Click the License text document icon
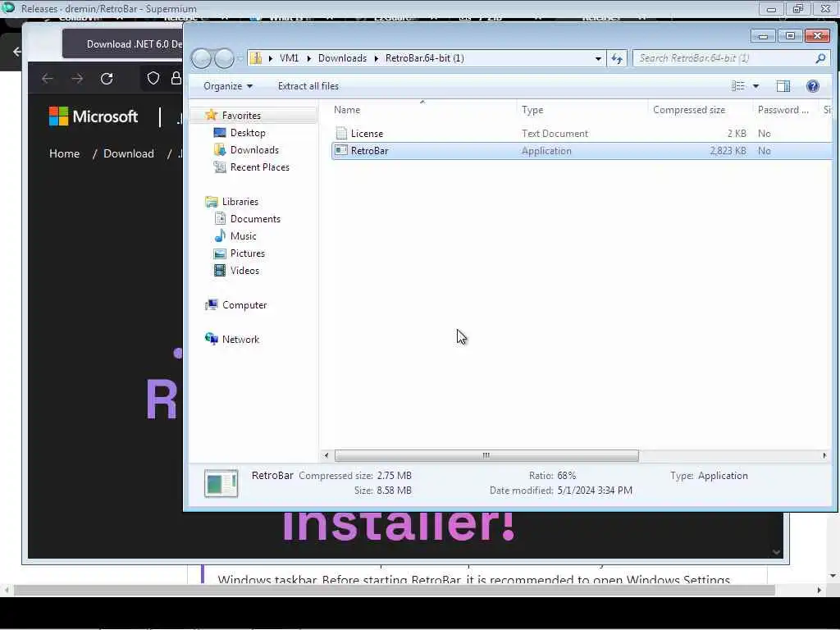 click(341, 134)
